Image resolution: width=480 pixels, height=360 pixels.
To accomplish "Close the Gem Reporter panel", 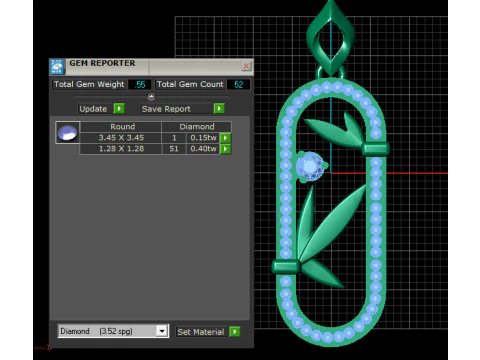I will (246, 66).
